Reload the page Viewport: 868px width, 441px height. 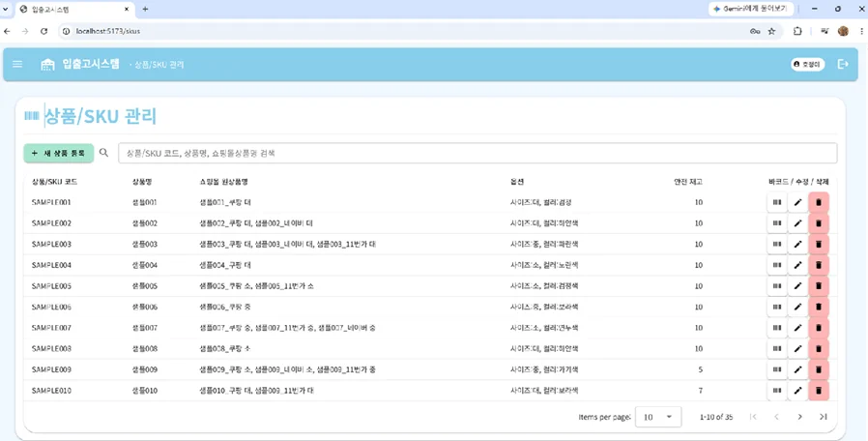tap(43, 32)
